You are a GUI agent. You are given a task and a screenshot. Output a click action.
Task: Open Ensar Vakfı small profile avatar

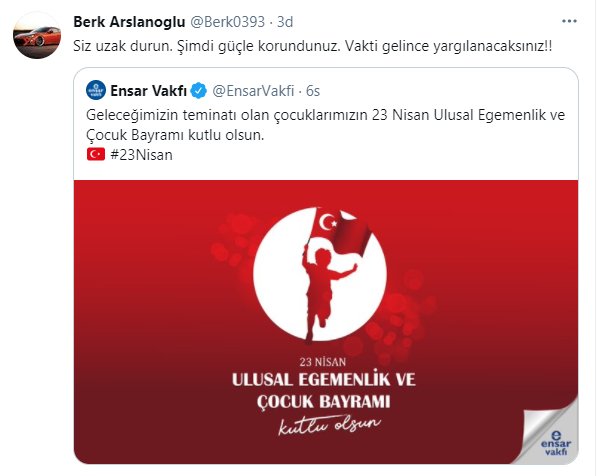pos(96,90)
